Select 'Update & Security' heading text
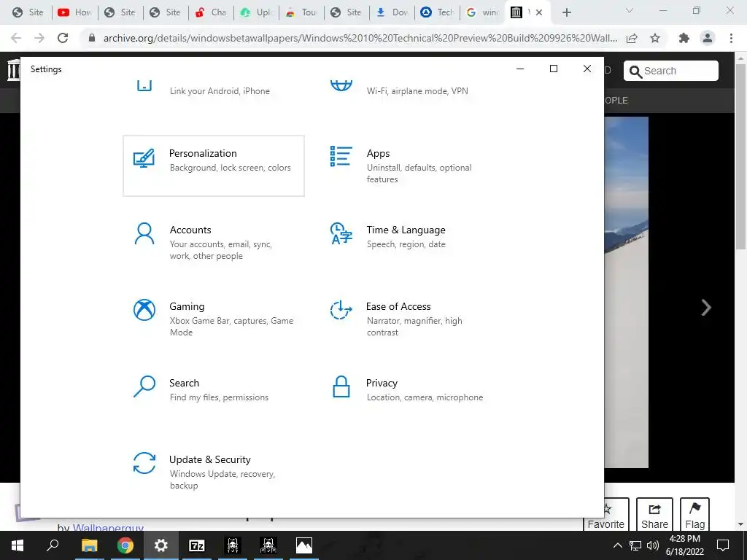Screen dimensions: 747x560 coord(209,459)
